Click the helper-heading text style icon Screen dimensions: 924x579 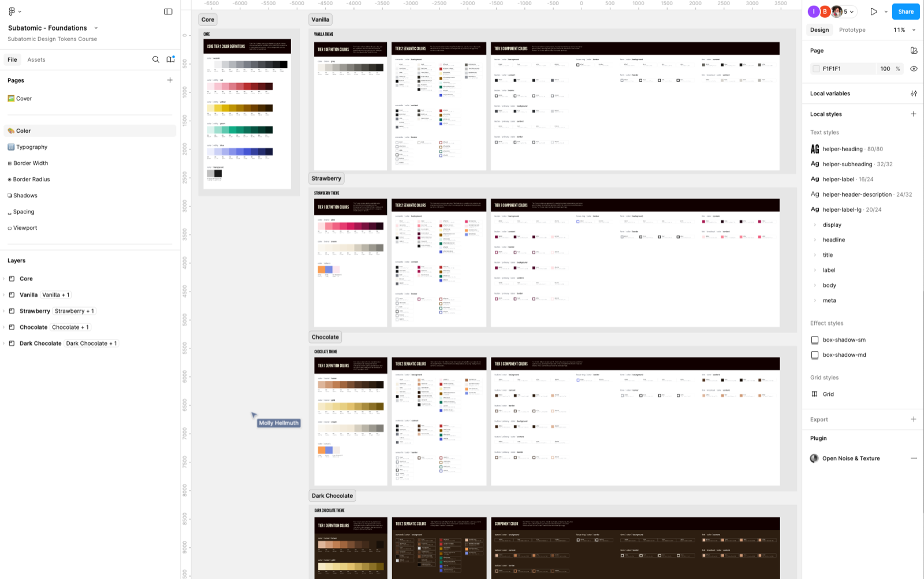[815, 149]
